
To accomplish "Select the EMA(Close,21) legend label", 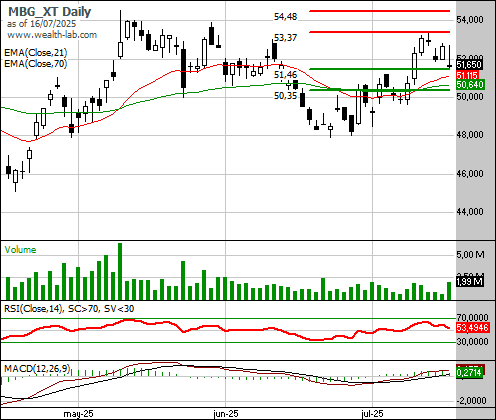I will 36,53.
